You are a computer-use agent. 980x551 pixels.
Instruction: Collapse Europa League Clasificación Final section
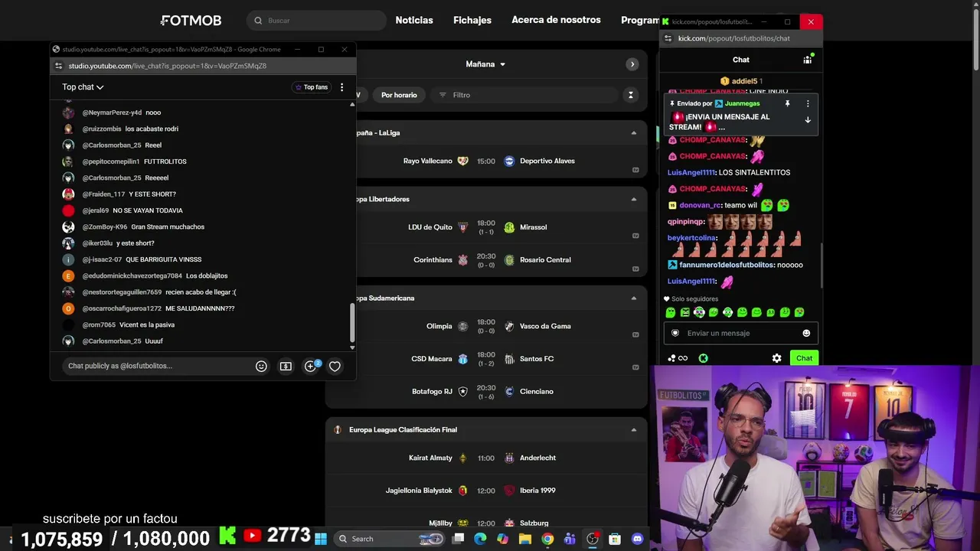[633, 430]
